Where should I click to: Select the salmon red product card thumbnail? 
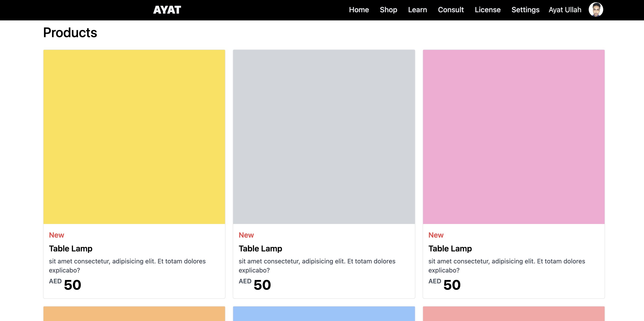513,314
